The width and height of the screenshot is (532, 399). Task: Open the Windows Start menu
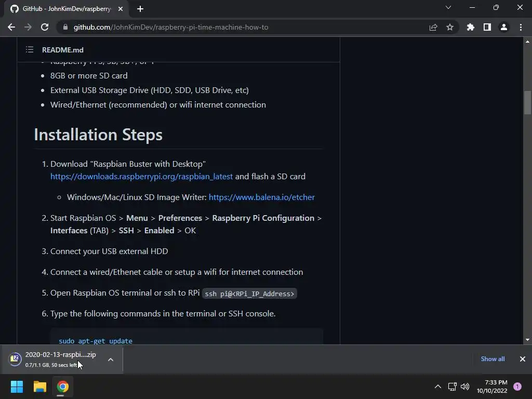(x=17, y=387)
